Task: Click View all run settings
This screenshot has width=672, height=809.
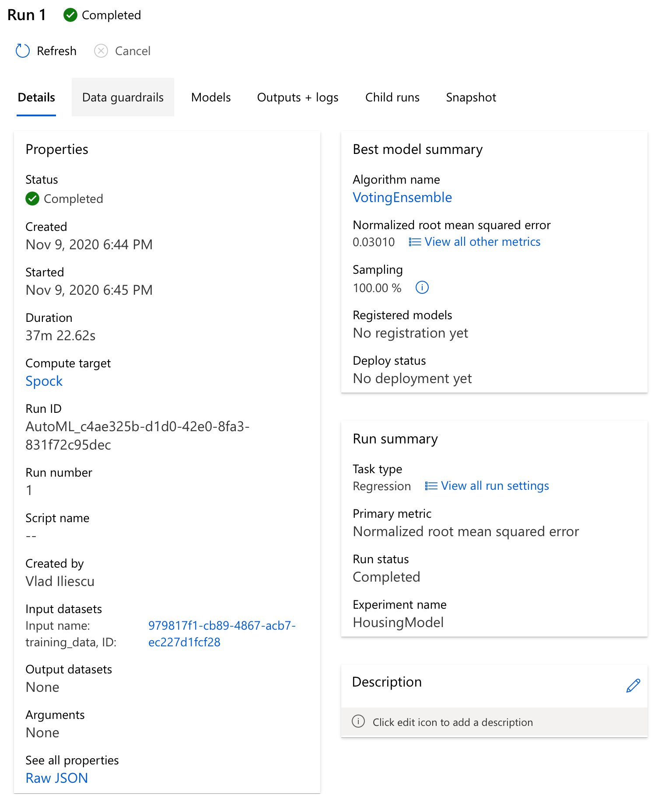Action: click(495, 486)
